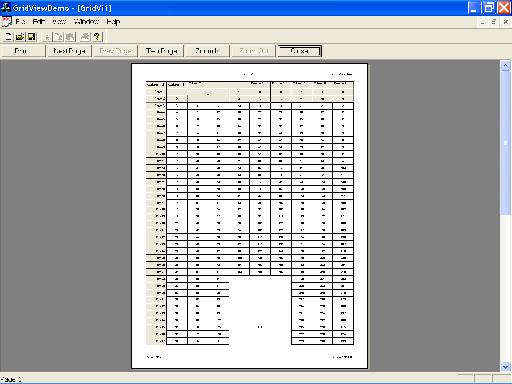Click the Copy toolbar icon

click(59, 37)
